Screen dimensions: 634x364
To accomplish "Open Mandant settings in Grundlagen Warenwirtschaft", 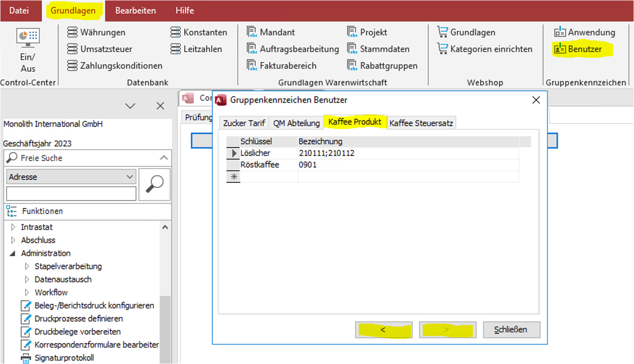I will tap(271, 32).
